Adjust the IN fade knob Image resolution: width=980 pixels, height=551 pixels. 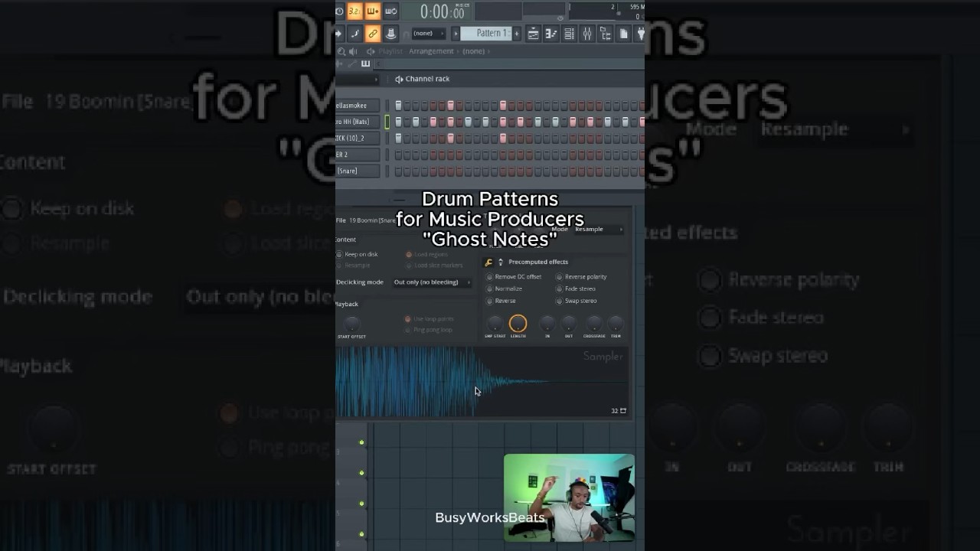pyautogui.click(x=547, y=324)
